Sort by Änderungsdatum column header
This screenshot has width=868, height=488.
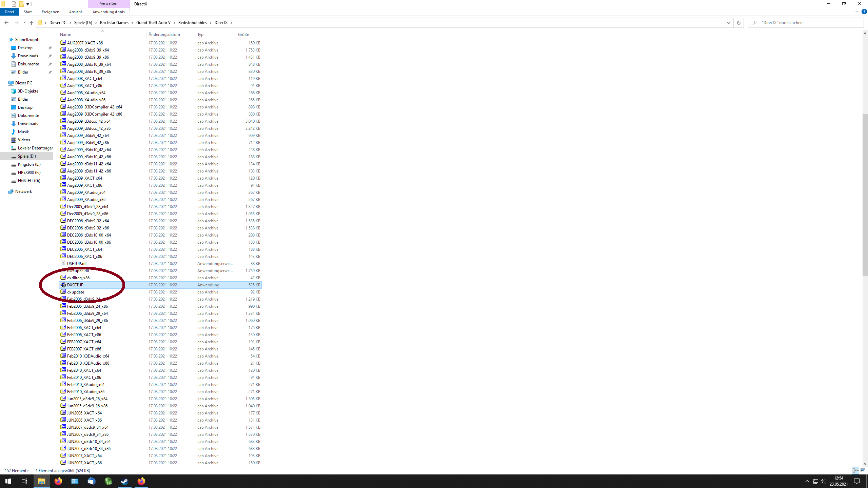point(164,35)
